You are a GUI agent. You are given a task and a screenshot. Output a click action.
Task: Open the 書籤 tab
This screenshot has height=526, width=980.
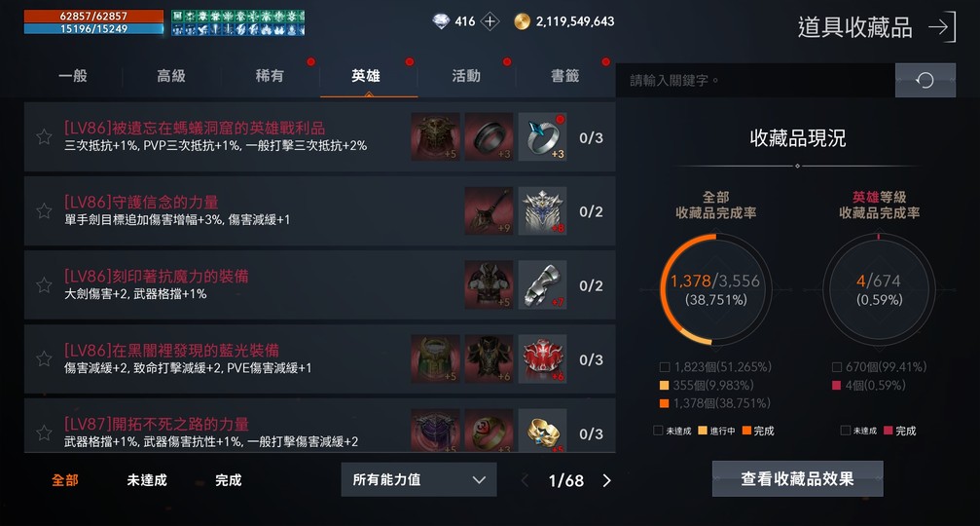click(565, 76)
